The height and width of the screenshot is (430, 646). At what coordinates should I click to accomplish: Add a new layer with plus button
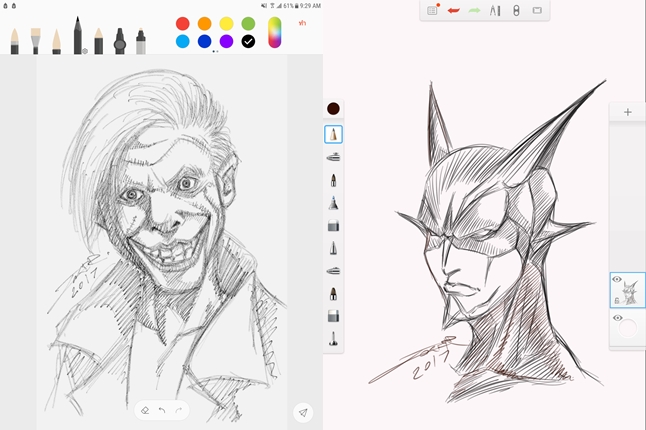[627, 112]
